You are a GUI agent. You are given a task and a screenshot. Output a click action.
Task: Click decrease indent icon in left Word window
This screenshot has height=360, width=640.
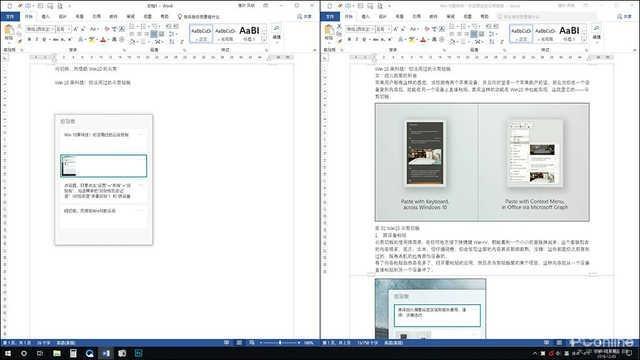[x=168, y=26]
